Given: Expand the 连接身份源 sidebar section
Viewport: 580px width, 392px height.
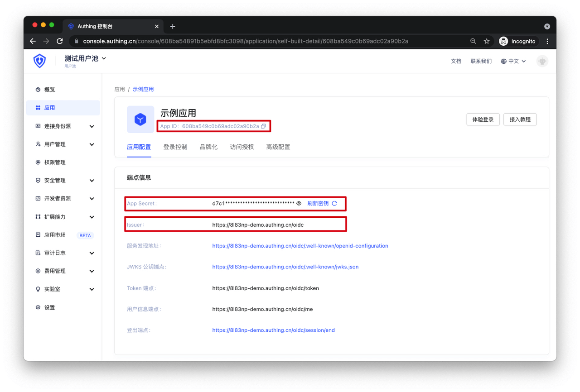Looking at the screenshot, I should [x=65, y=126].
